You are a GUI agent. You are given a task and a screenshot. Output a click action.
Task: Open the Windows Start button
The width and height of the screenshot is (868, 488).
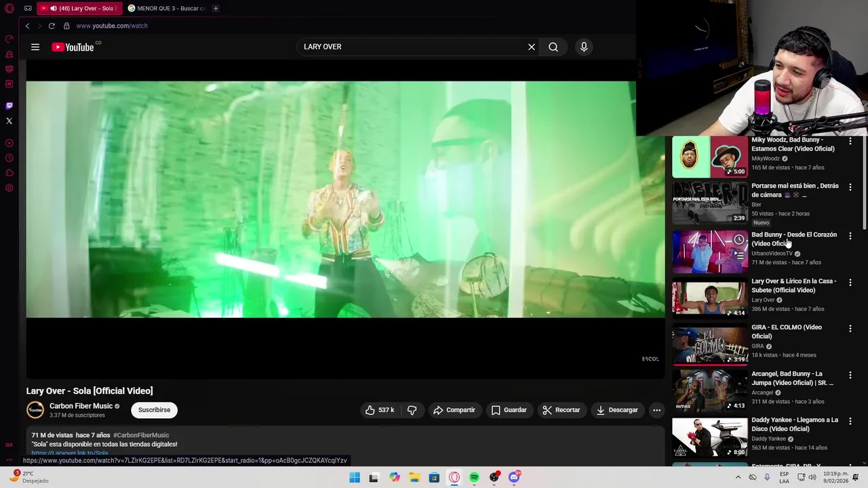[355, 478]
